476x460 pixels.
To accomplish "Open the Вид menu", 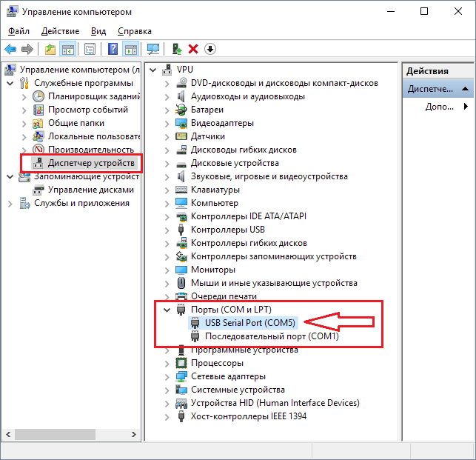I will (x=98, y=31).
